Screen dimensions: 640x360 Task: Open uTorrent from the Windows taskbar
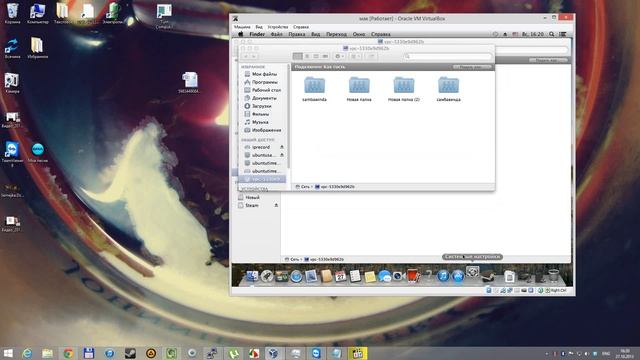233,353
